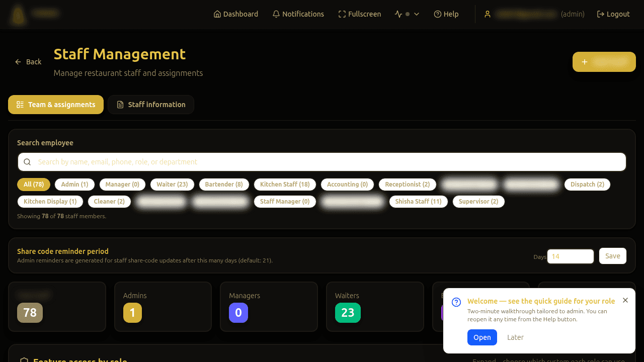Switch to Team & assignments tab
Image resolution: width=644 pixels, height=362 pixels.
56,105
